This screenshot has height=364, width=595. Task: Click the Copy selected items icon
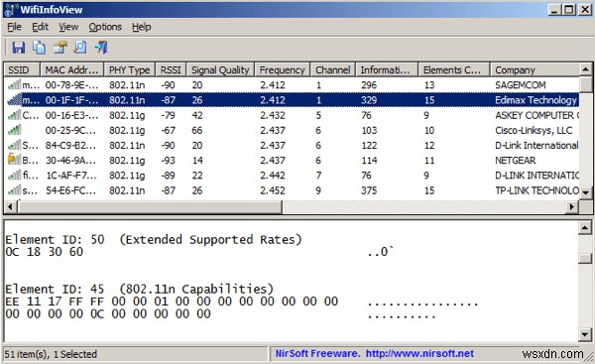pyautogui.click(x=39, y=48)
